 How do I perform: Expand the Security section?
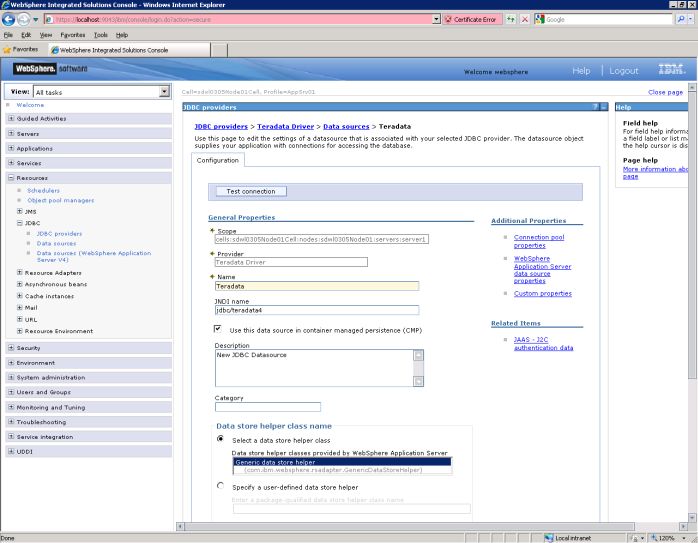point(11,348)
